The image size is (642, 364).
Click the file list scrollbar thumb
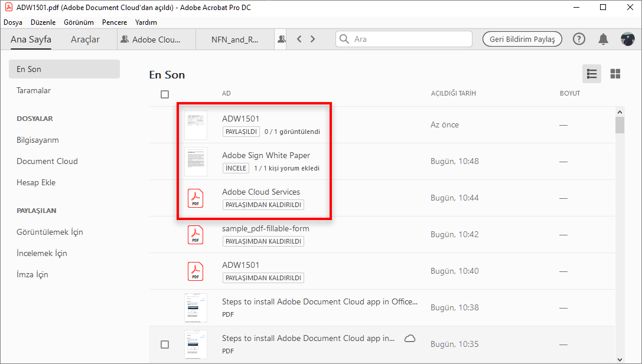pyautogui.click(x=620, y=125)
